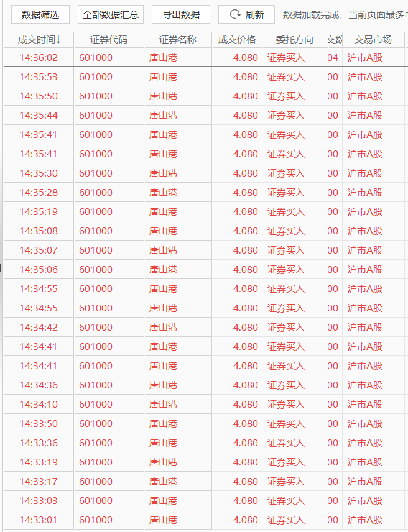Screen dimensions: 408x532
Task: Click the sort arrow beside 成交时间
Action: pyautogui.click(x=58, y=40)
